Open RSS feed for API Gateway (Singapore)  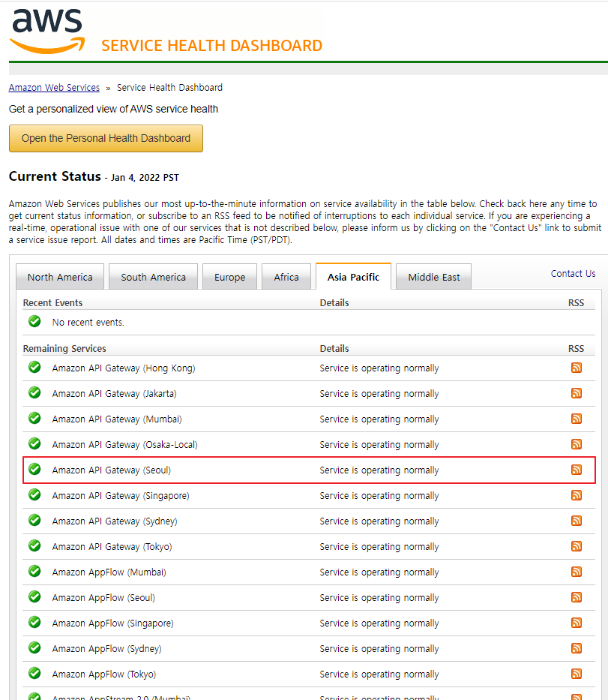(x=577, y=495)
